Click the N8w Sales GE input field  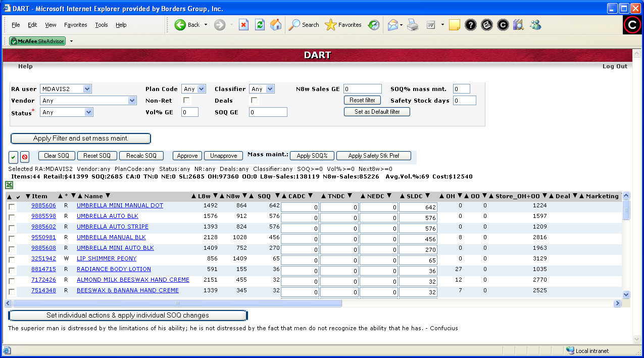click(x=363, y=89)
